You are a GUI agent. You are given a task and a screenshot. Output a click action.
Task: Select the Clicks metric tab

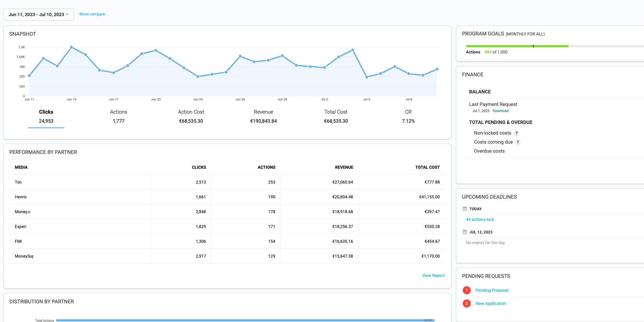pyautogui.click(x=46, y=116)
